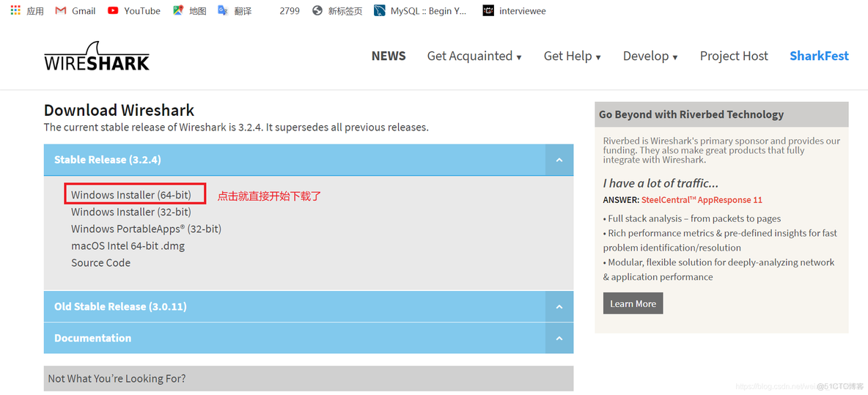Open the Get Help menu
This screenshot has height=395, width=868.
(x=573, y=56)
